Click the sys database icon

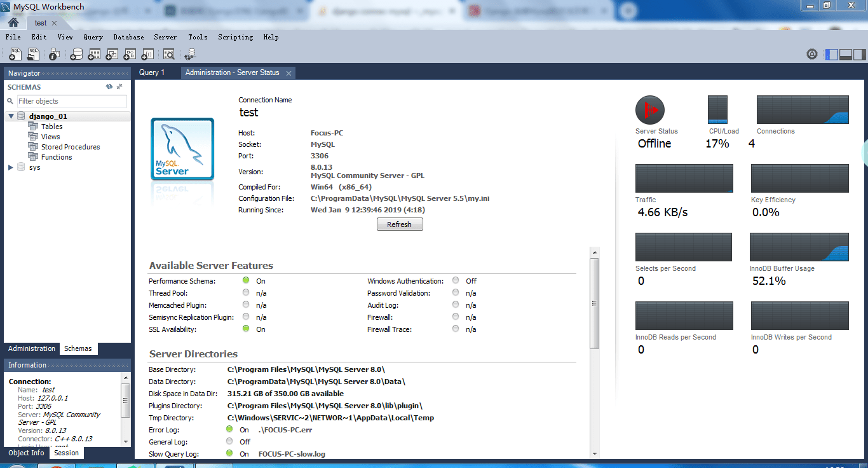pos(21,167)
